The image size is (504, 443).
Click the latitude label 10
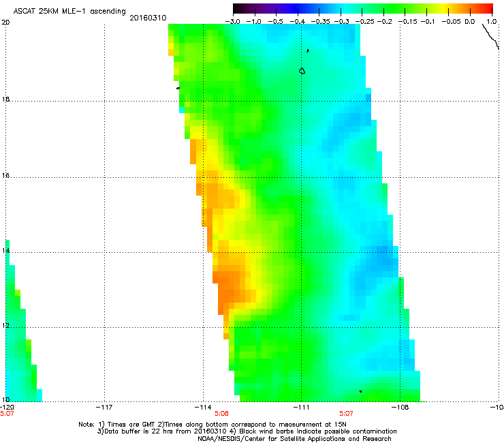(5, 399)
